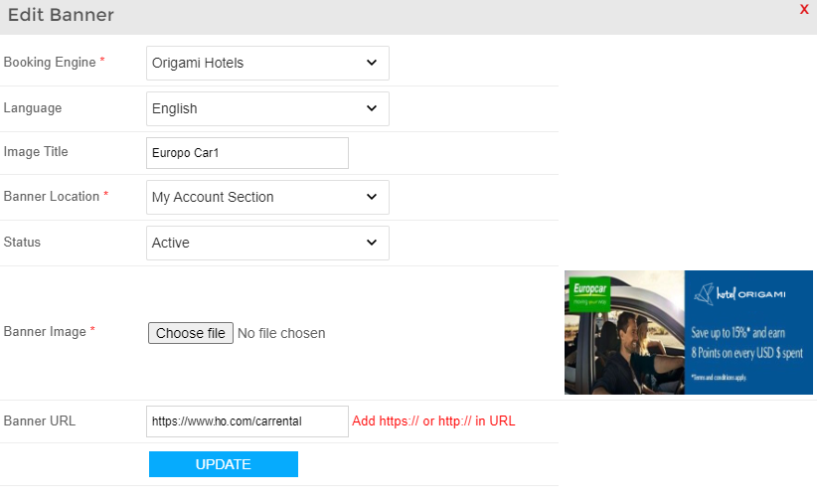Viewport: 817px width, 504px height.
Task: Click the 'Status' field label
Action: [22, 243]
